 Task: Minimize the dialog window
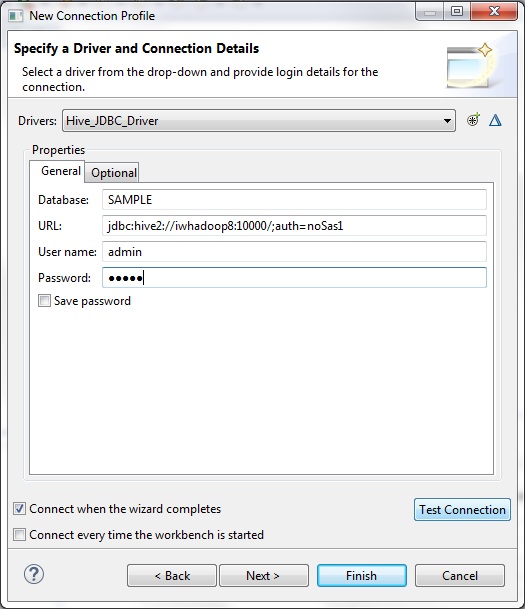(429, 12)
